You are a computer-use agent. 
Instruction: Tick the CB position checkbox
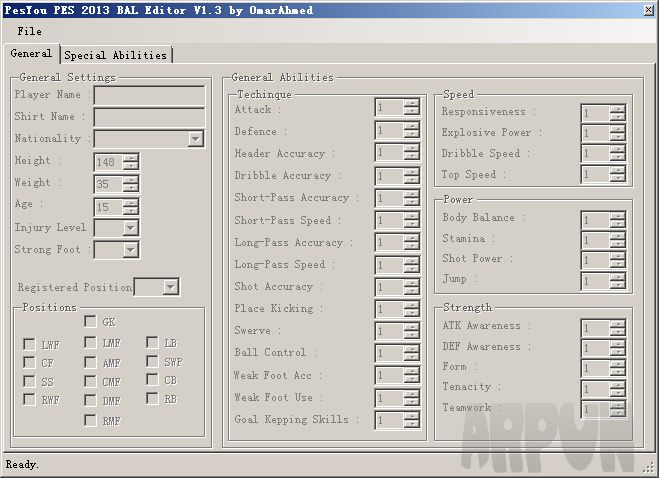pyautogui.click(x=152, y=380)
